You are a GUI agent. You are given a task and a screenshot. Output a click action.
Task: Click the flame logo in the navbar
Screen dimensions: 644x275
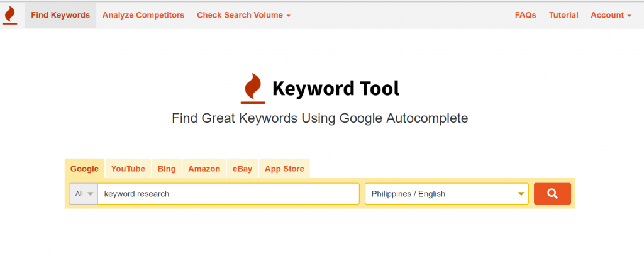coord(10,15)
